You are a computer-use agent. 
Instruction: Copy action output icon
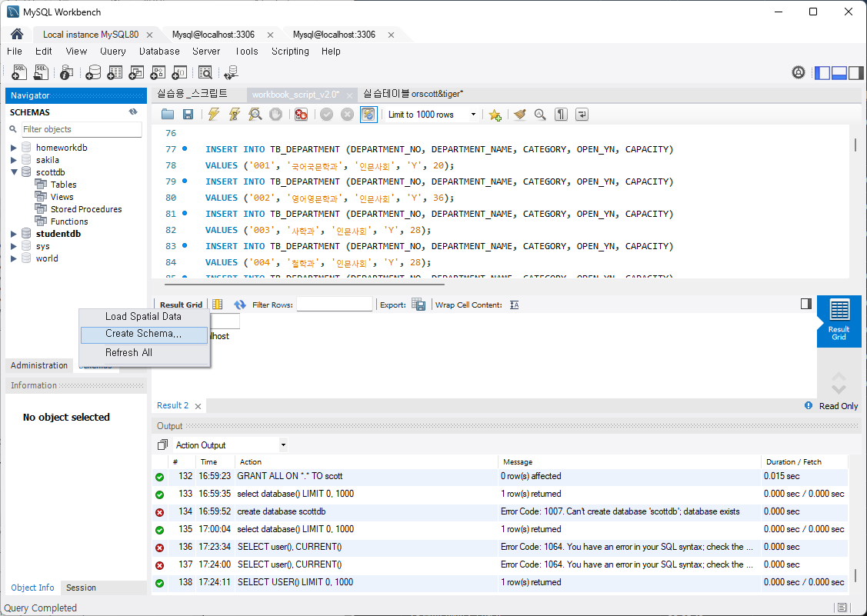click(x=162, y=445)
